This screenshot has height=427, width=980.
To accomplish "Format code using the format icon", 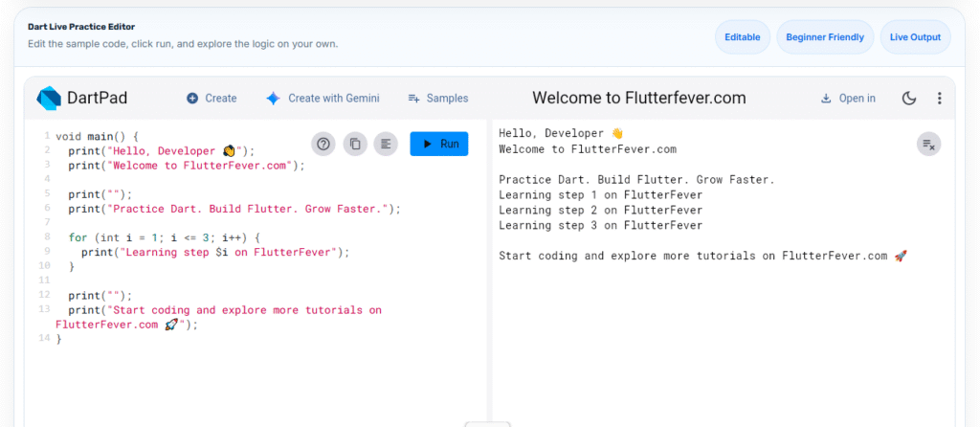I will [x=386, y=144].
